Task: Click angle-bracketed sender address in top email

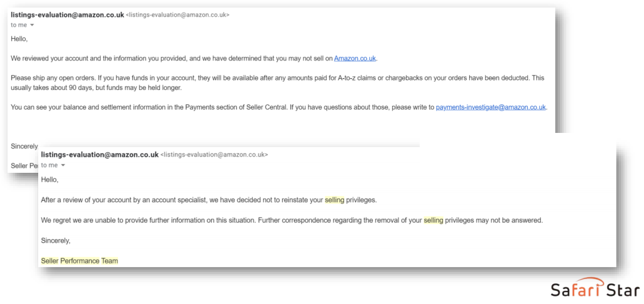Action: click(x=178, y=15)
